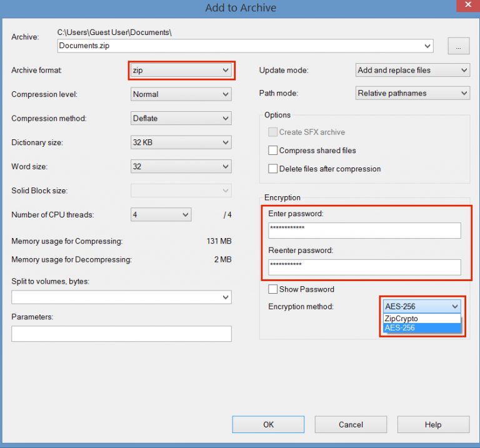Open the Word size dropdown

coord(181,166)
